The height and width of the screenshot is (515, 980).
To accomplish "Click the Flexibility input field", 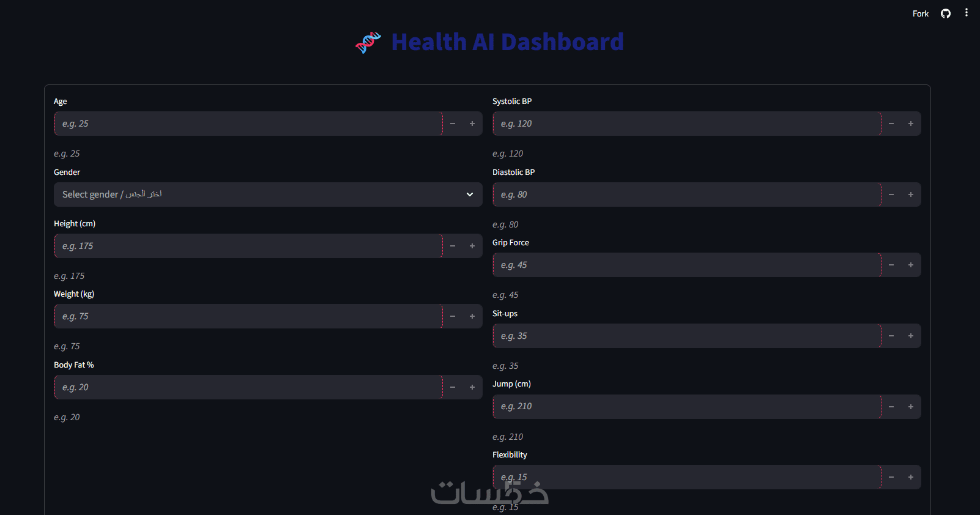I will (686, 477).
